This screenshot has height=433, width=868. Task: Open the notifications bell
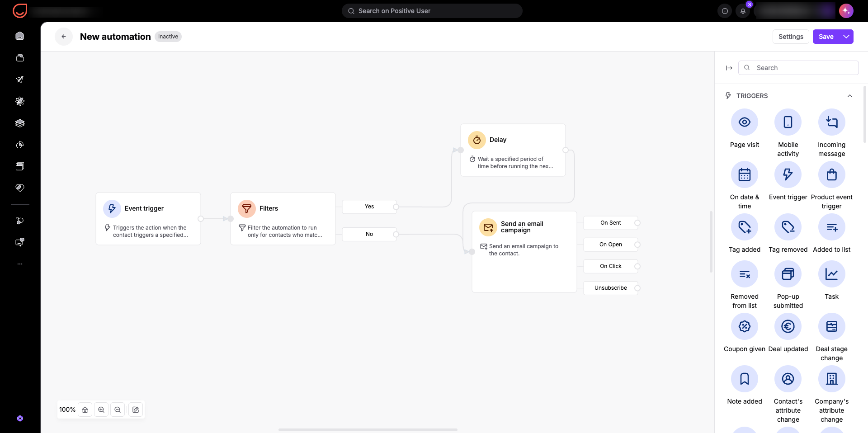pos(743,11)
